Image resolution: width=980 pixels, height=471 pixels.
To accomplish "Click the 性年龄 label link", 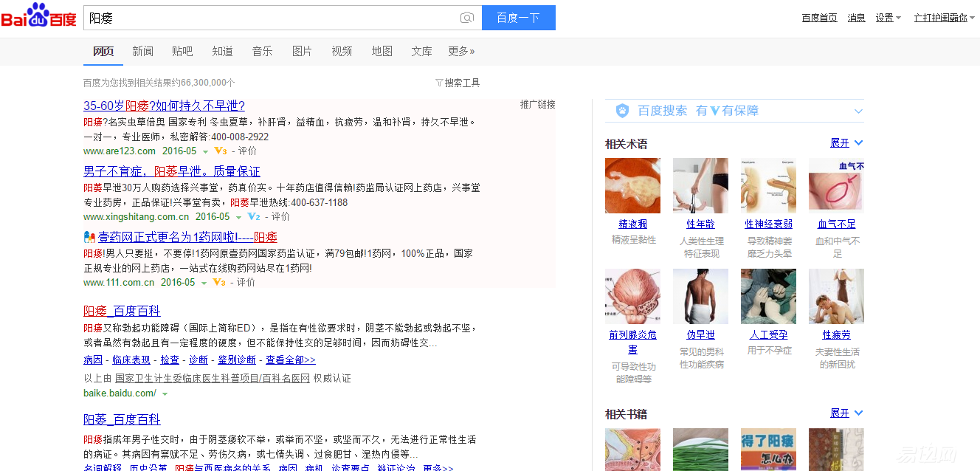I will coord(700,224).
